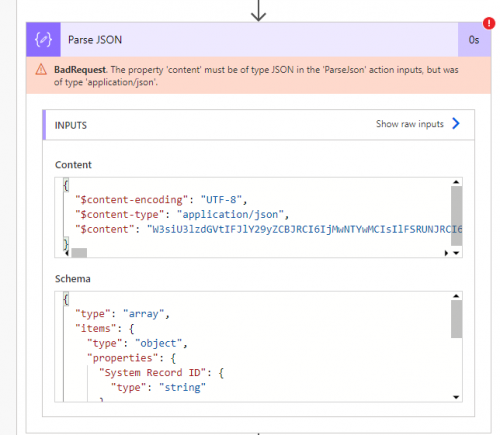500x435 pixels.
Task: Click the blue chevron next to Show raw inputs
Action: click(x=456, y=123)
